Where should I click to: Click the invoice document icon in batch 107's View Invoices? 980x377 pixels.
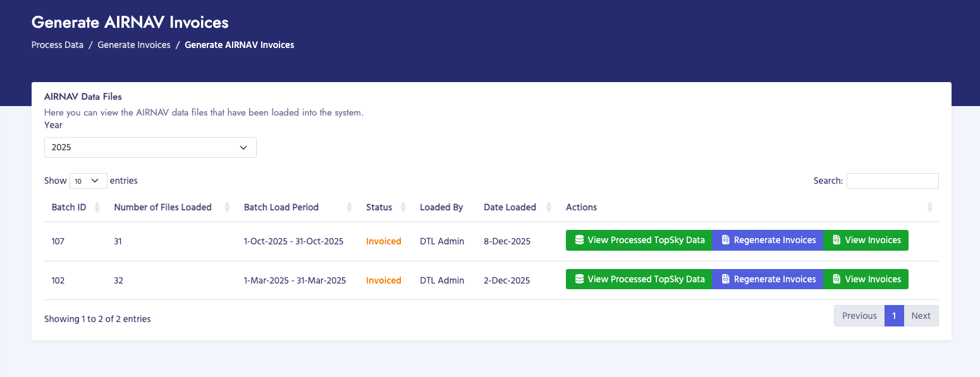click(x=836, y=240)
